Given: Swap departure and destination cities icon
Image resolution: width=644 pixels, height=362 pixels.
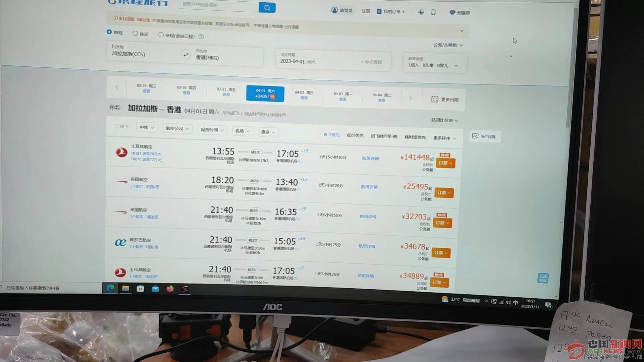Looking at the screenshot, I should 186,54.
